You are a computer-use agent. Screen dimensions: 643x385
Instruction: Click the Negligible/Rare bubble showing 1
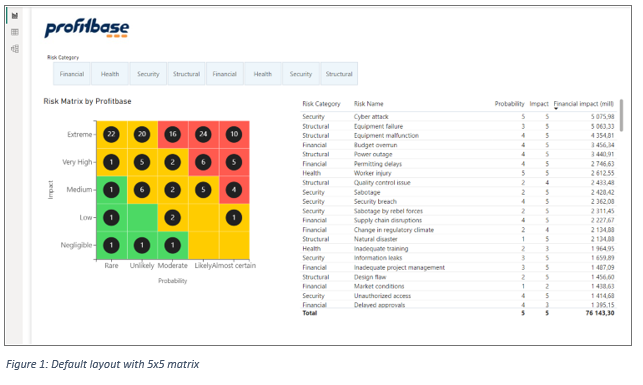click(x=111, y=245)
